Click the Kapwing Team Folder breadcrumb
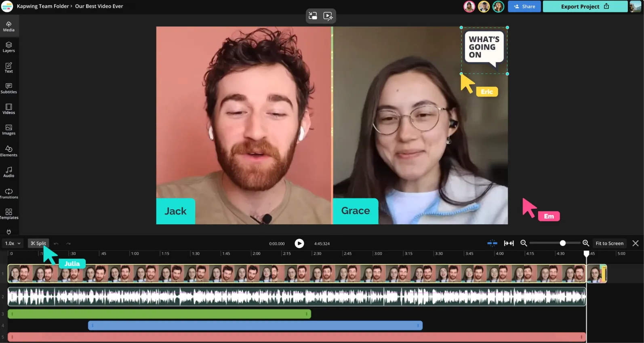 pyautogui.click(x=43, y=6)
